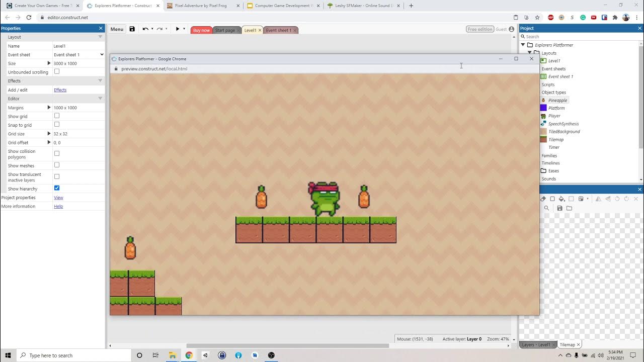Click the Buy now button
Screen dimensions: 644x362
[201, 30]
